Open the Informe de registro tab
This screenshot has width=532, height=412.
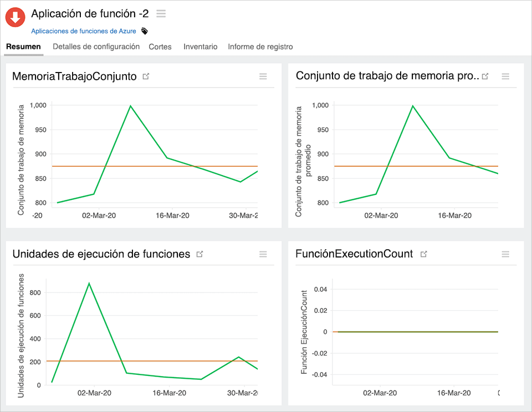coord(260,47)
